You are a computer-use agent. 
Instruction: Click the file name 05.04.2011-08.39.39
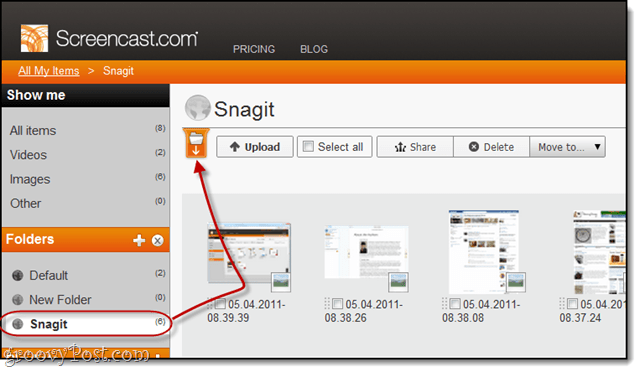point(246,311)
